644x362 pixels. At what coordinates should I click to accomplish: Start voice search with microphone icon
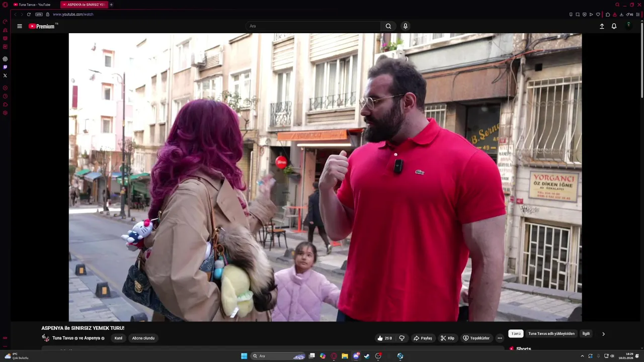406,26
